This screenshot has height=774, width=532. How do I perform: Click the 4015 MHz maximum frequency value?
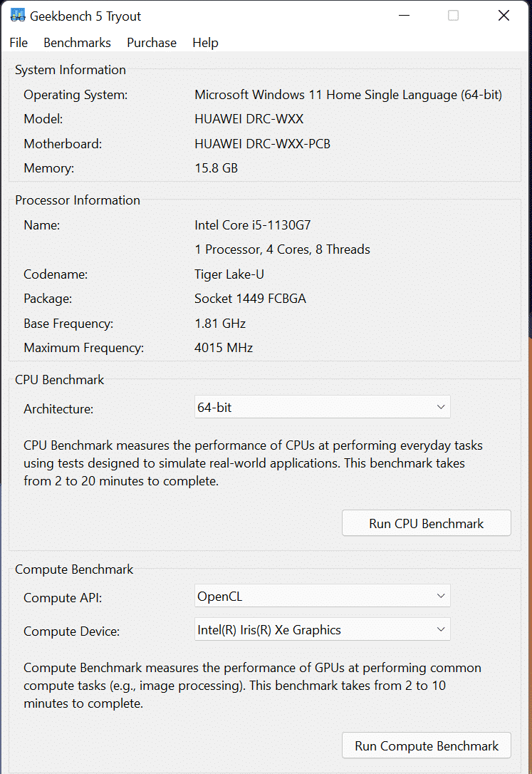(224, 348)
